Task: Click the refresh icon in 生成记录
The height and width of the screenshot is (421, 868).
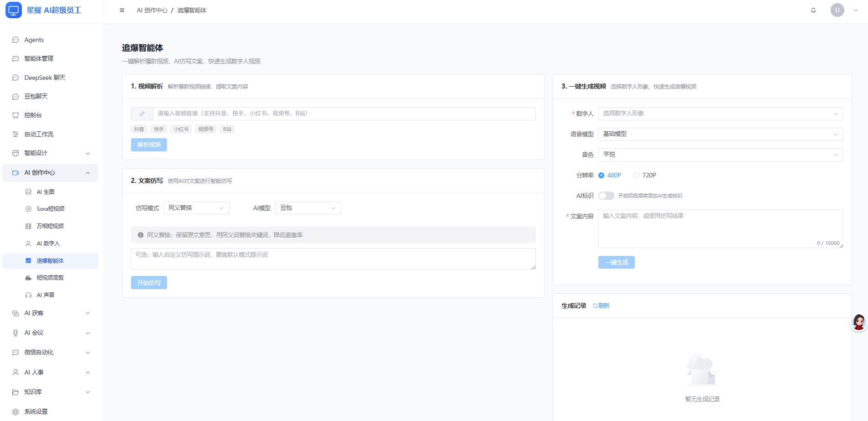Action: 595,306
